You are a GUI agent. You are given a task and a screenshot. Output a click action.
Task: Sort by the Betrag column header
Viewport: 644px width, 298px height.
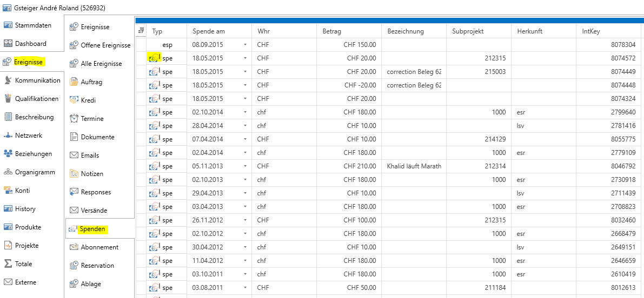331,31
